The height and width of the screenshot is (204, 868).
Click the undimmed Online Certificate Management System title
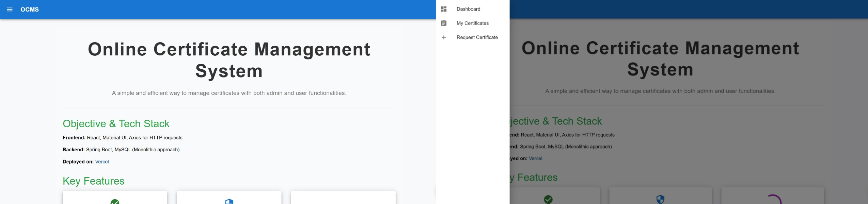tap(229, 60)
